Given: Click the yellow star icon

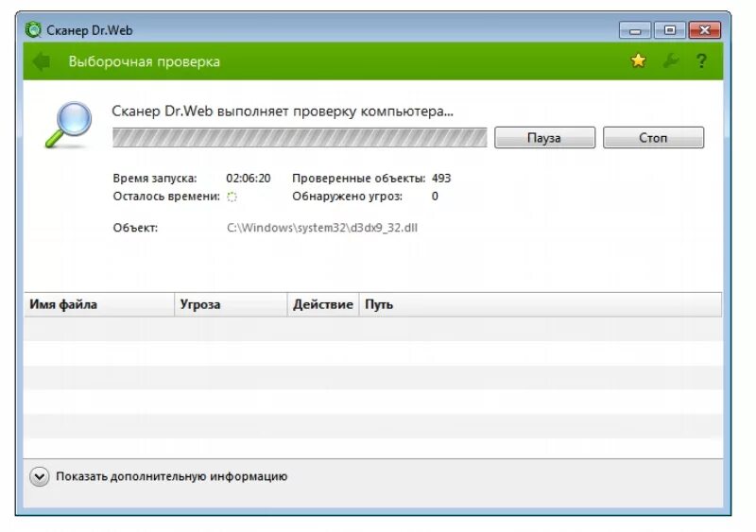Looking at the screenshot, I should pos(638,60).
